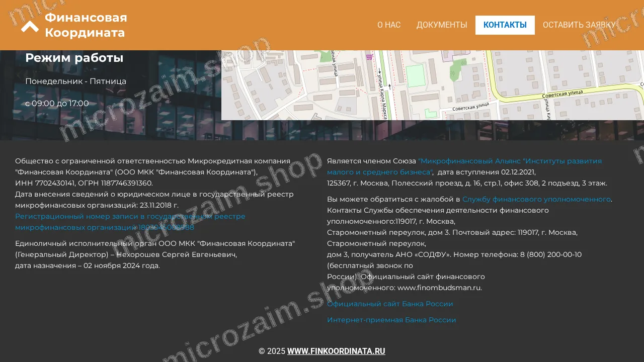Click the с 09:00 до 17:00 hours text

pyautogui.click(x=57, y=103)
